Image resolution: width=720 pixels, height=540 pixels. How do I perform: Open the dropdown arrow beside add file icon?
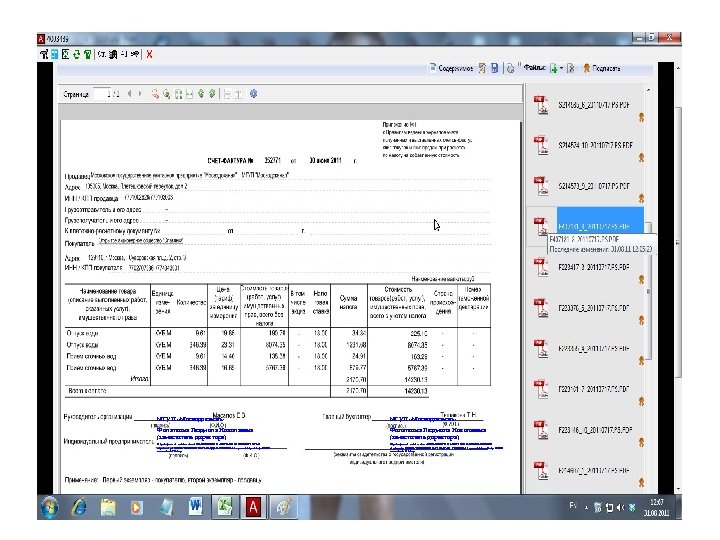[561, 68]
